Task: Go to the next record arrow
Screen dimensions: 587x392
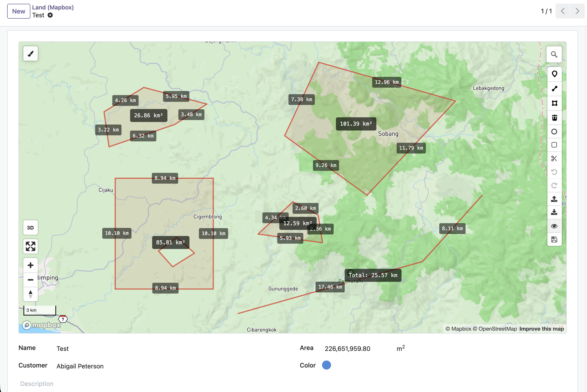Action: tap(577, 11)
